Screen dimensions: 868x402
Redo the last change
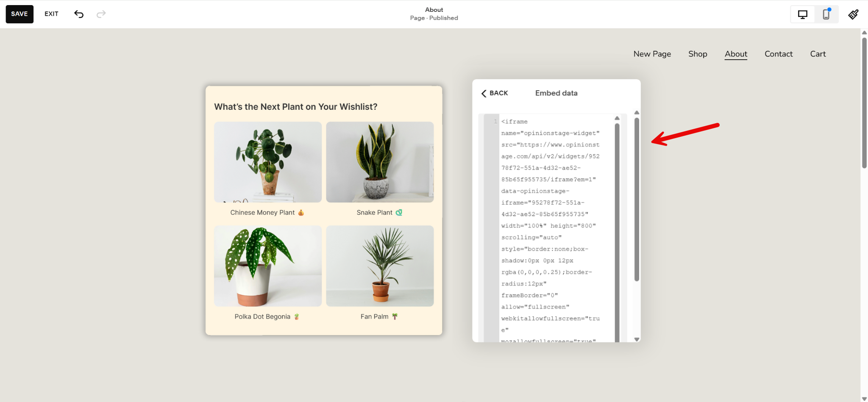pyautogui.click(x=101, y=14)
